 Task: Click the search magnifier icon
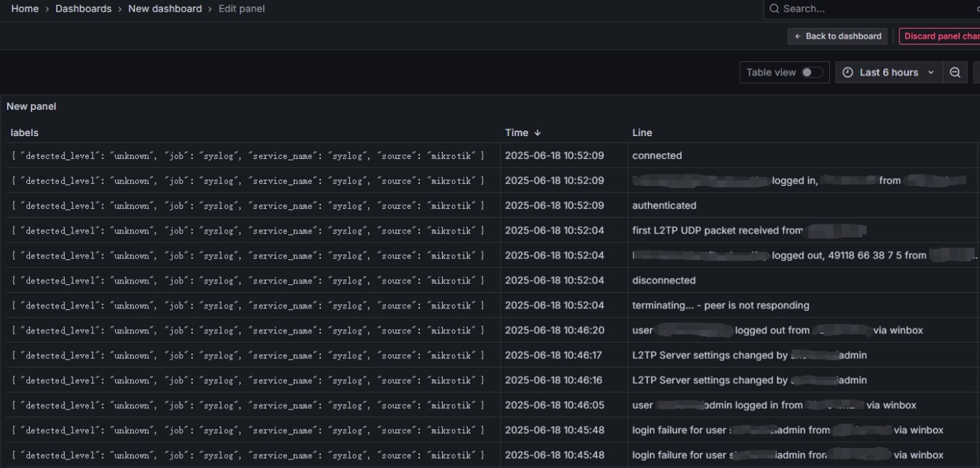point(774,9)
